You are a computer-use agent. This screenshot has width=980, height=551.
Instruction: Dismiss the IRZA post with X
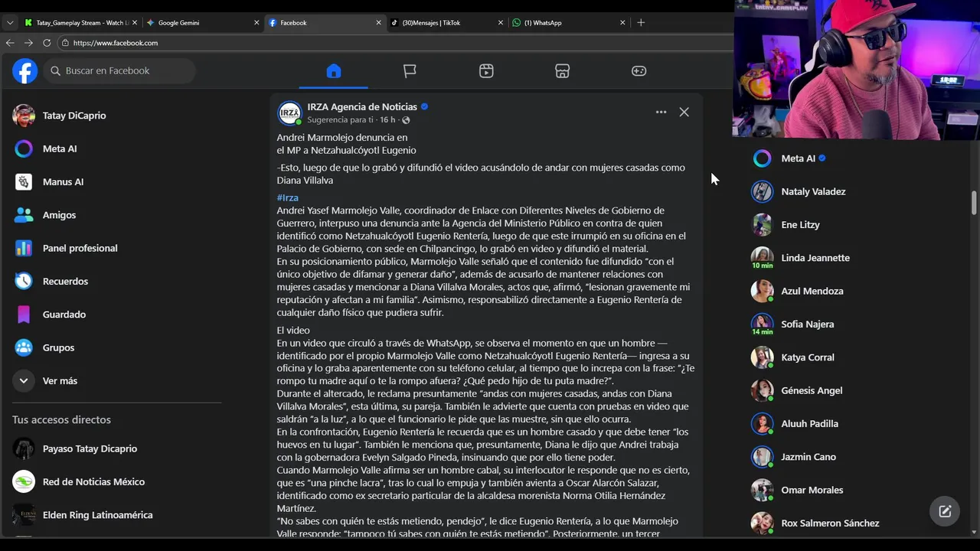(684, 112)
